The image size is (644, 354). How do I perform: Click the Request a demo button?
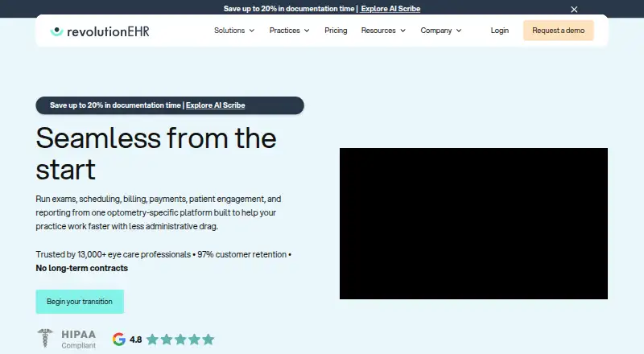point(558,31)
